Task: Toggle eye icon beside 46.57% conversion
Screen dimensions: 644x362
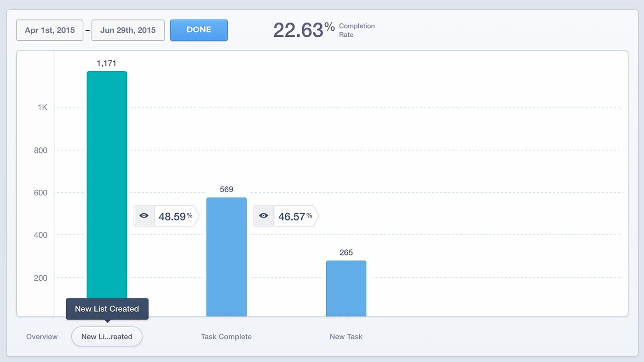Action: click(x=264, y=216)
